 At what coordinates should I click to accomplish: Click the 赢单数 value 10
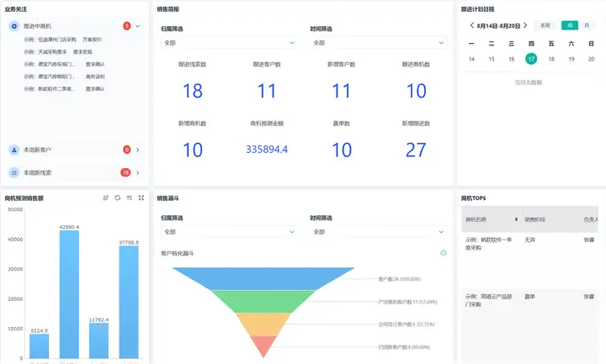click(x=342, y=150)
